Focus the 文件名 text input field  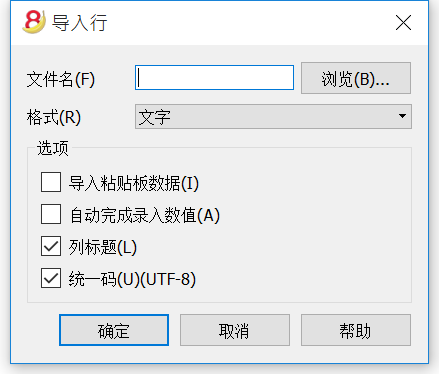click(214, 78)
